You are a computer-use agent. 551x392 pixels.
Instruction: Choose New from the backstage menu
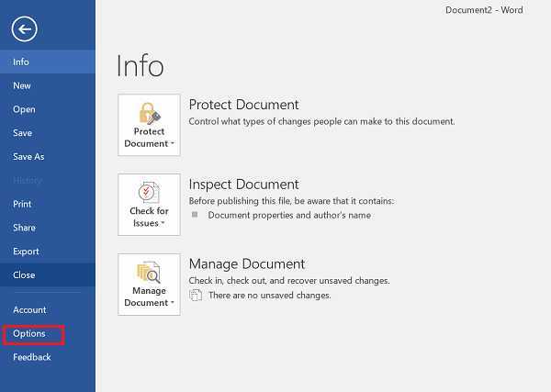(x=48, y=85)
